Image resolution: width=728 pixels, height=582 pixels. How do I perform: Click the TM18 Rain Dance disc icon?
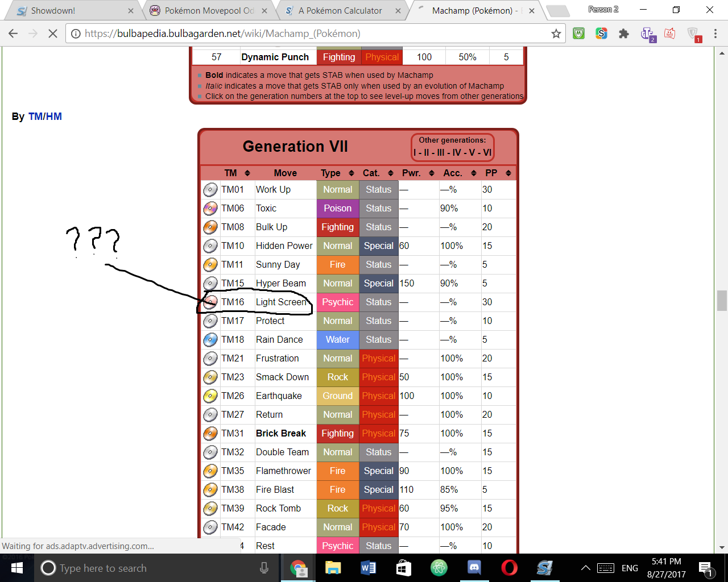[x=210, y=340]
